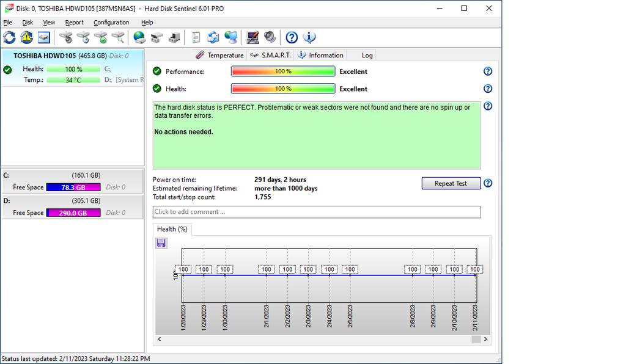This screenshot has width=626, height=364.
Task: Click the refresh arrows toolbar icon
Action: pos(10,37)
